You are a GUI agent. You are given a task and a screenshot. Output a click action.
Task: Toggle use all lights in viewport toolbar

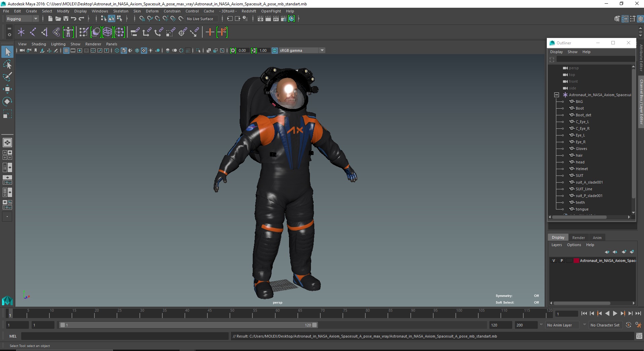point(151,50)
